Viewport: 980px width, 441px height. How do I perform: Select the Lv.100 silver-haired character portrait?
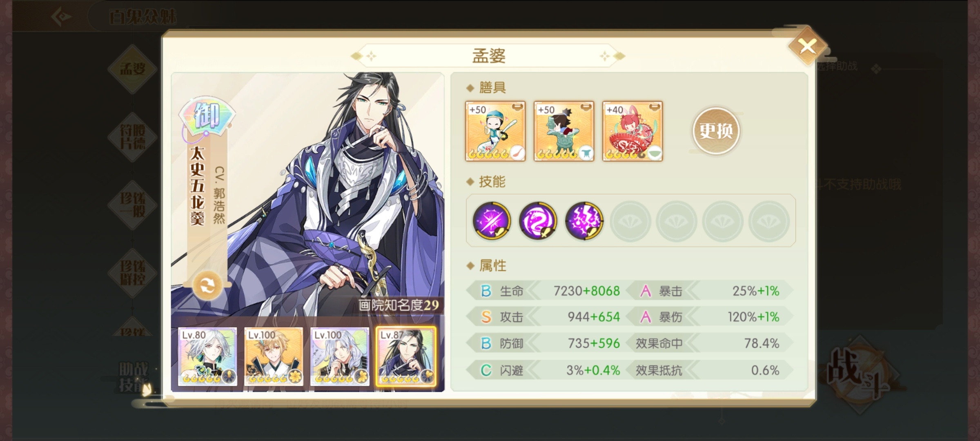click(x=340, y=356)
